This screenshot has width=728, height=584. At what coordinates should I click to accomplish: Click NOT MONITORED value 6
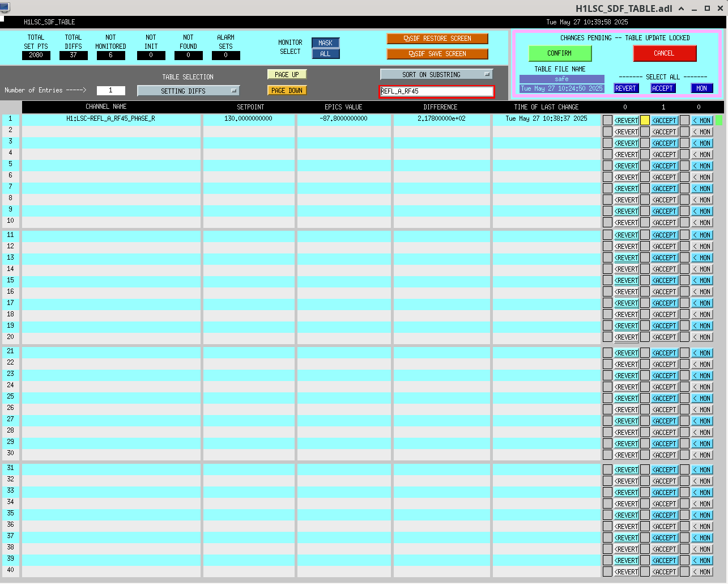coord(111,55)
